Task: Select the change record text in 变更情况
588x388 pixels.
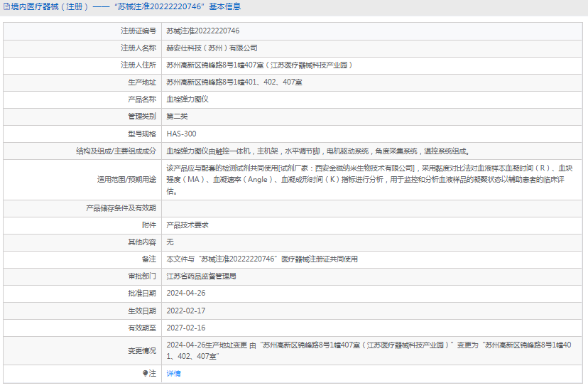Action: [x=369, y=350]
